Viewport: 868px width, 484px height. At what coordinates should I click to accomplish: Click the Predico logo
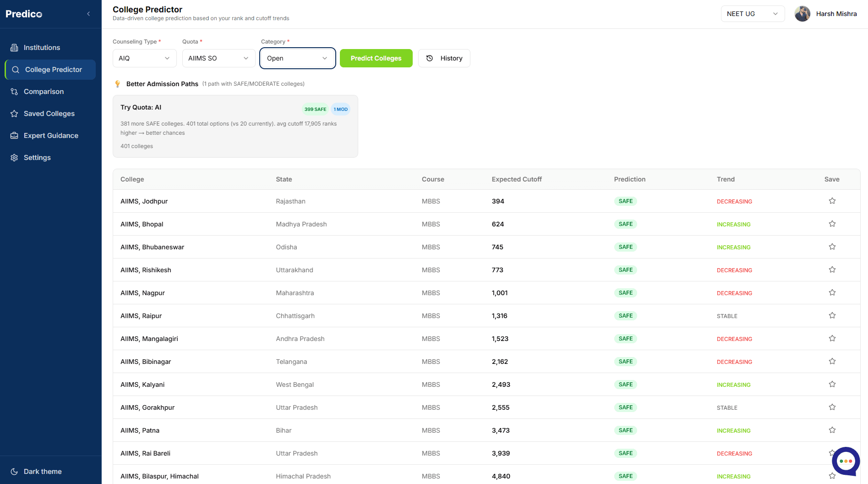click(x=24, y=14)
